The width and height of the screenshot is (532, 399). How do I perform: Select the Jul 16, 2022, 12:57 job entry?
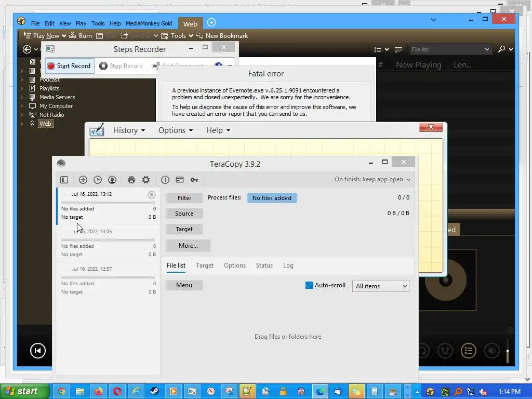pos(108,281)
